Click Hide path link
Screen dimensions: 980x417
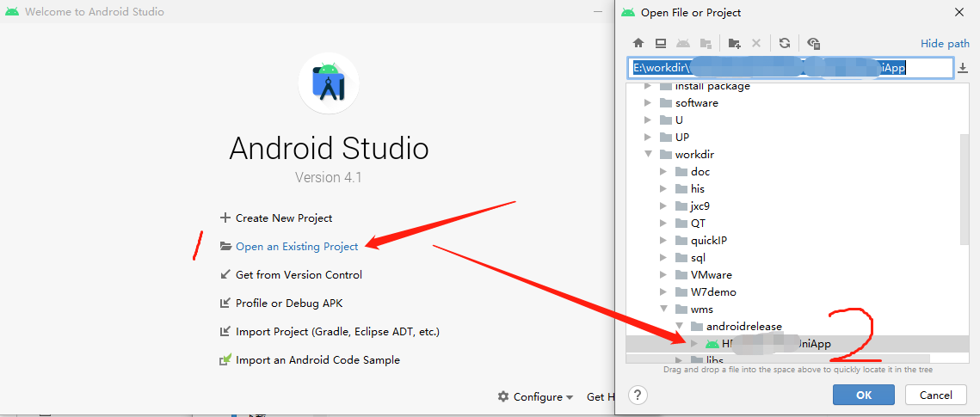pyautogui.click(x=945, y=44)
